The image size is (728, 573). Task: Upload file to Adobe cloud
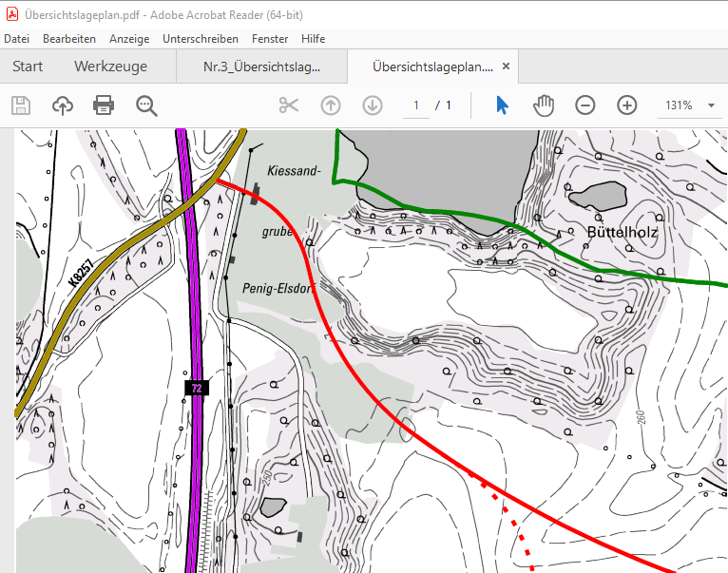click(x=62, y=105)
